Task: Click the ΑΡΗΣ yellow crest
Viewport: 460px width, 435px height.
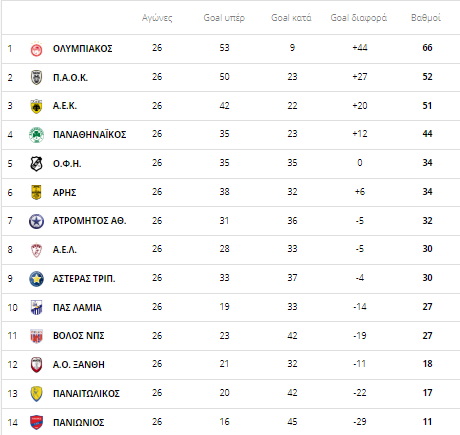Action: click(x=36, y=192)
